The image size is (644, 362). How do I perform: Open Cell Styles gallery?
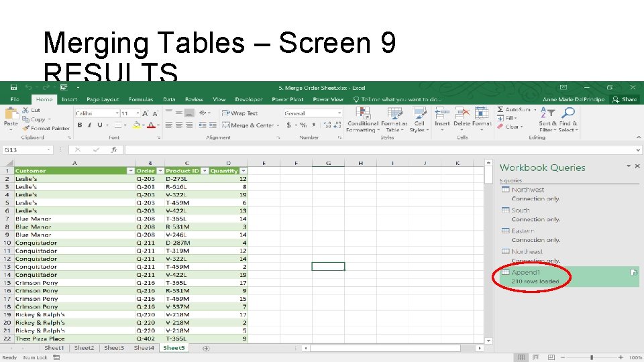[x=419, y=119]
